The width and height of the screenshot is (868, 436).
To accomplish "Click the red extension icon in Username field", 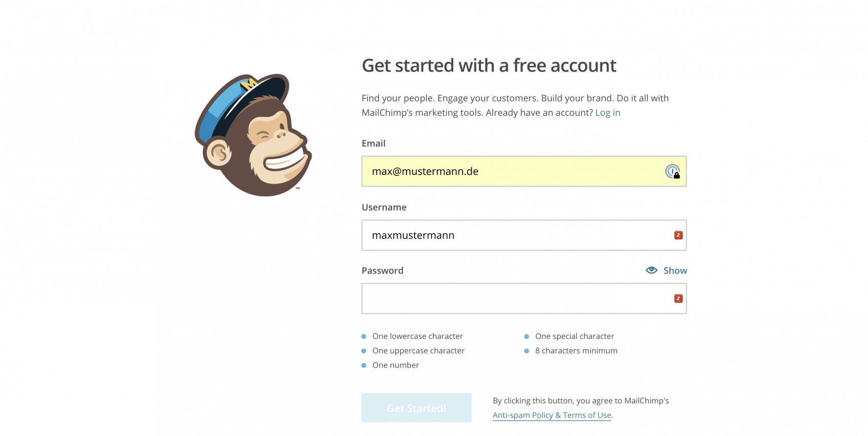I will (x=678, y=235).
